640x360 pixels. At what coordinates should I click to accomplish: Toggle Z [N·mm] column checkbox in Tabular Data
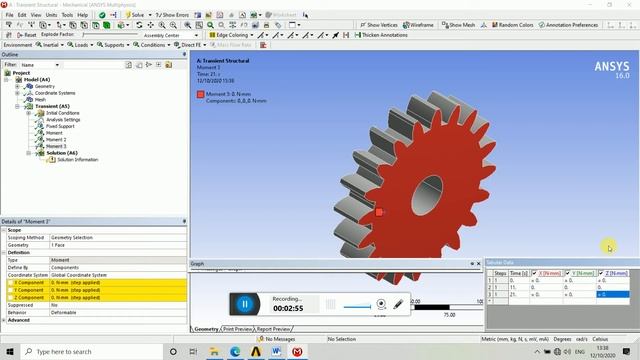coord(601,273)
